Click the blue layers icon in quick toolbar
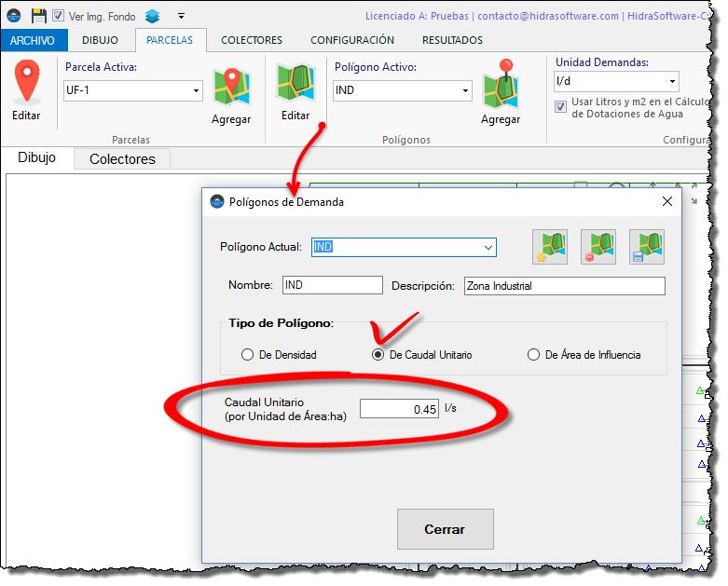The image size is (728, 586). [x=152, y=16]
